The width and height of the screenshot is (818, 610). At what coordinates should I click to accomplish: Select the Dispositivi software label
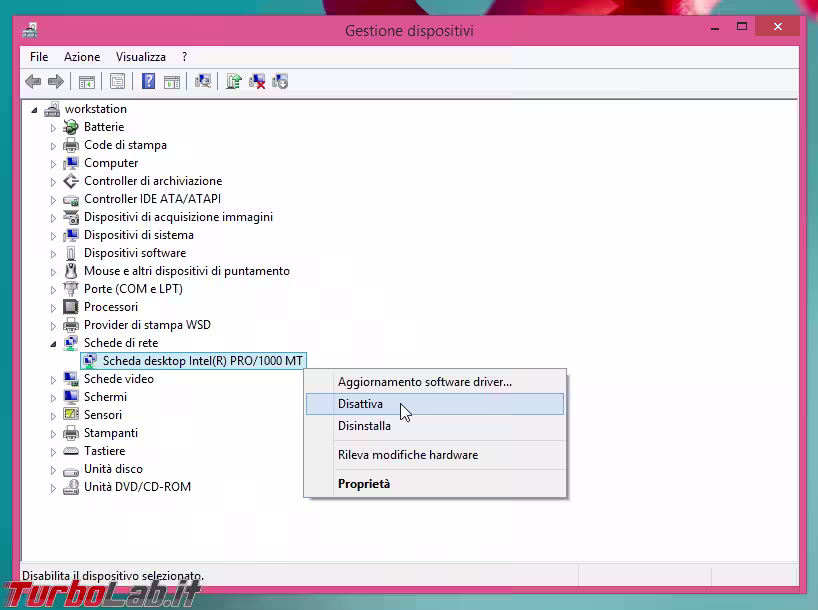click(x=135, y=253)
